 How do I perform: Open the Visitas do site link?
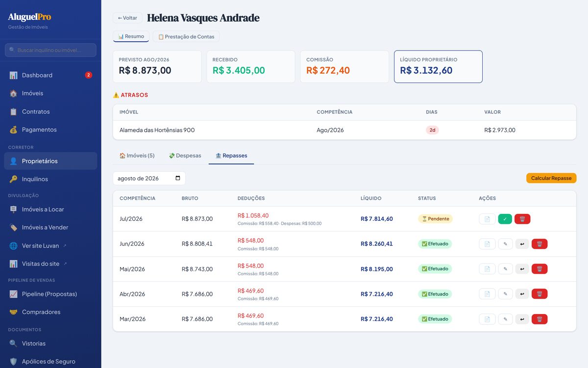tap(50, 263)
